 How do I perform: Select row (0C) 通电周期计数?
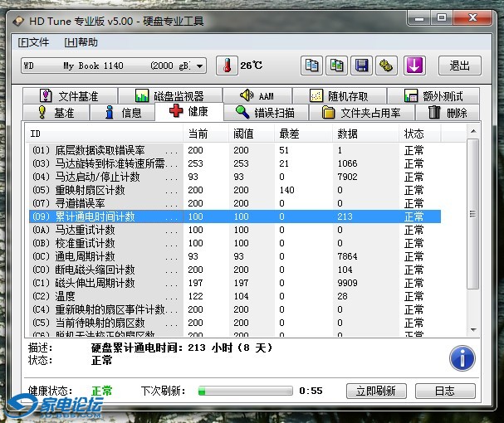235,256
